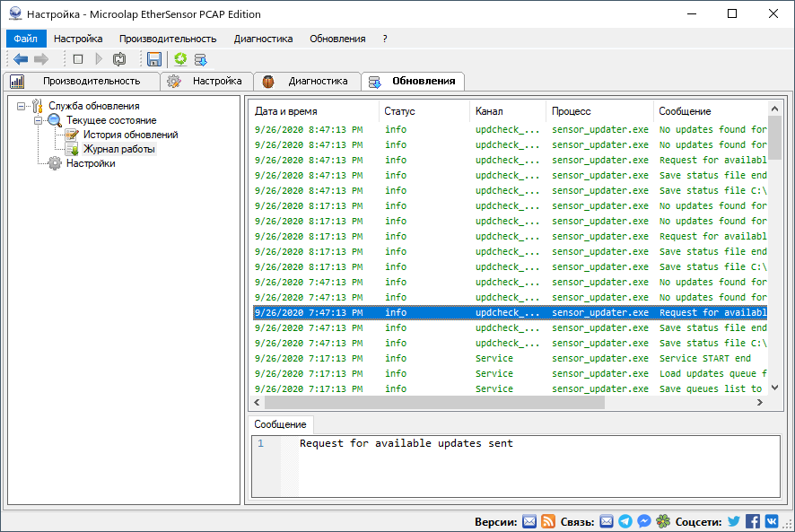795x532 pixels.
Task: Click the save toolbar icon
Action: pyautogui.click(x=153, y=59)
